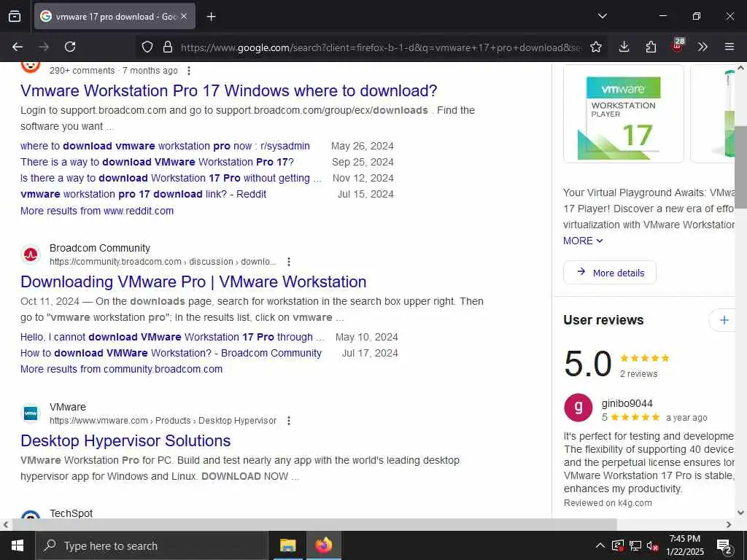
Task: Click the taskbar 'Type here to search' box
Action: [x=152, y=545]
